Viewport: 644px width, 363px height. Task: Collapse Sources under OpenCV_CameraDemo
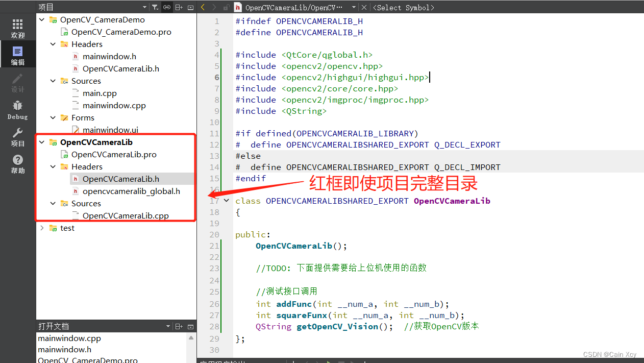(x=53, y=81)
